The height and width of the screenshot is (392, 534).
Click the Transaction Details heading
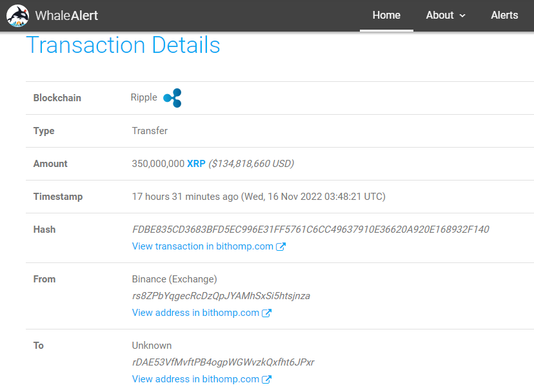click(x=123, y=45)
